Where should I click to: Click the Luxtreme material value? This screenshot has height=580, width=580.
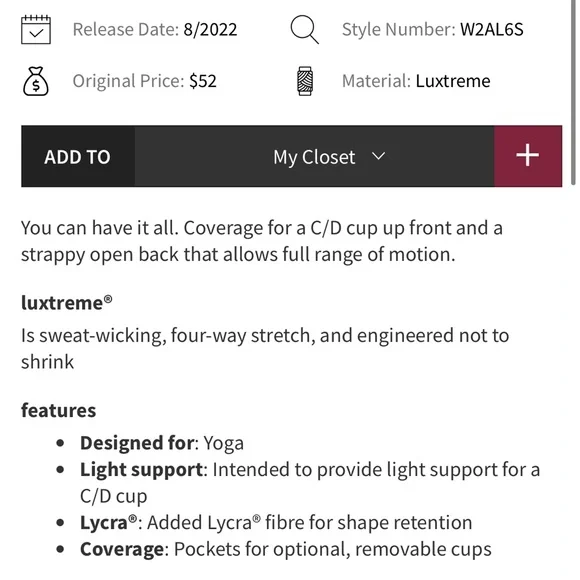tap(453, 81)
